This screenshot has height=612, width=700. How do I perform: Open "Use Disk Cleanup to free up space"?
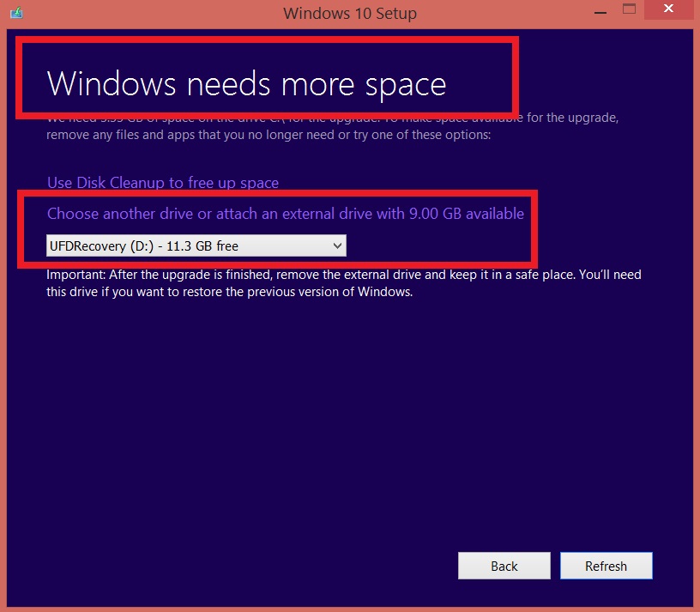pyautogui.click(x=163, y=183)
